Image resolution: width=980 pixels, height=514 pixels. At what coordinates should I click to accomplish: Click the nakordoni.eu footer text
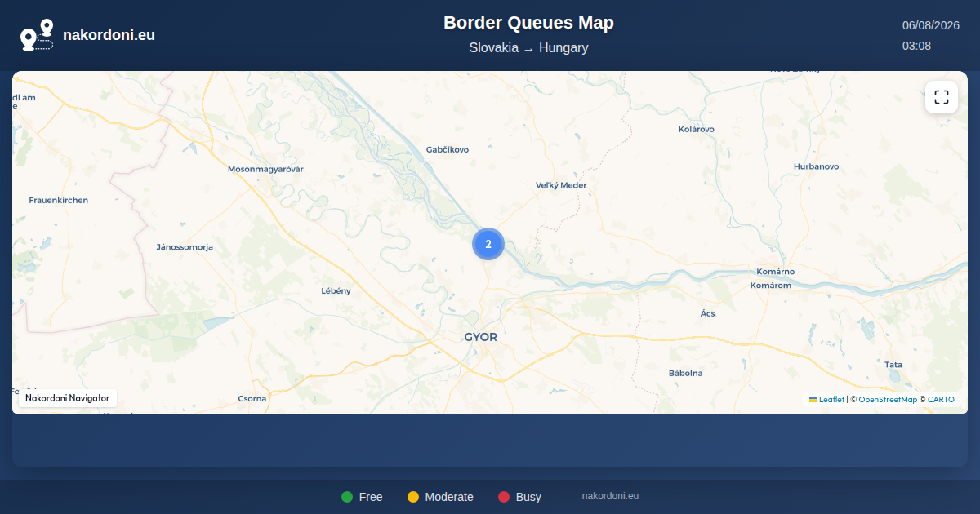(610, 496)
